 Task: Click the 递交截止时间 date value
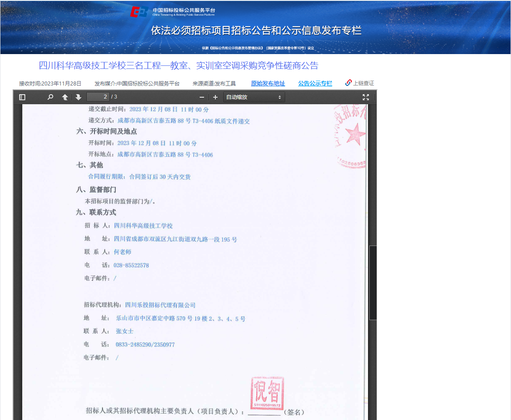click(x=169, y=109)
